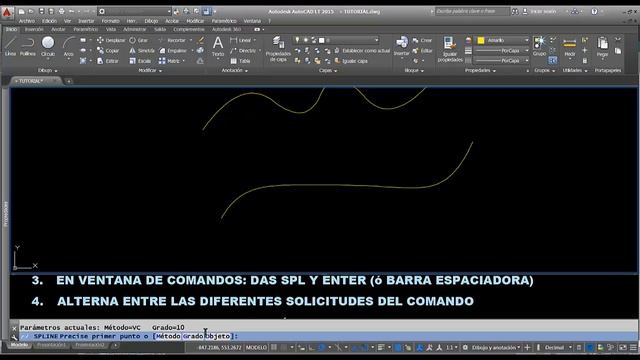The image size is (640, 360).
Task: Add a new drawing tab with plus
Action: 69,81
